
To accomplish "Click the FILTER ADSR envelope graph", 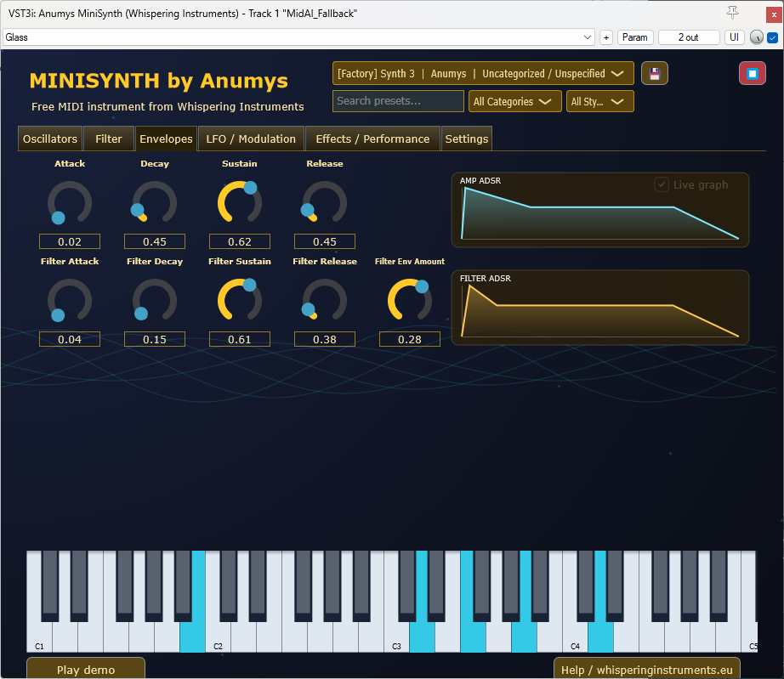I will (600, 308).
